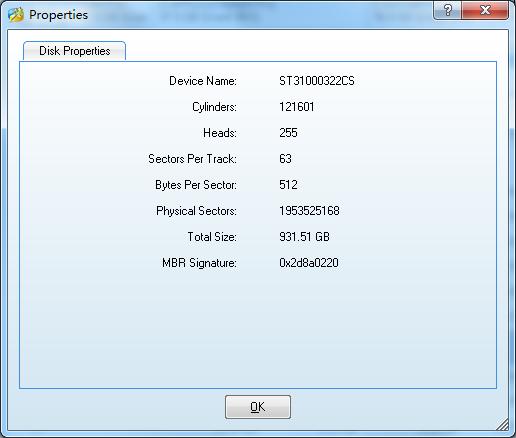Viewport: 516px width, 438px height.
Task: Click the device name value ST31000322CS
Action: point(317,81)
